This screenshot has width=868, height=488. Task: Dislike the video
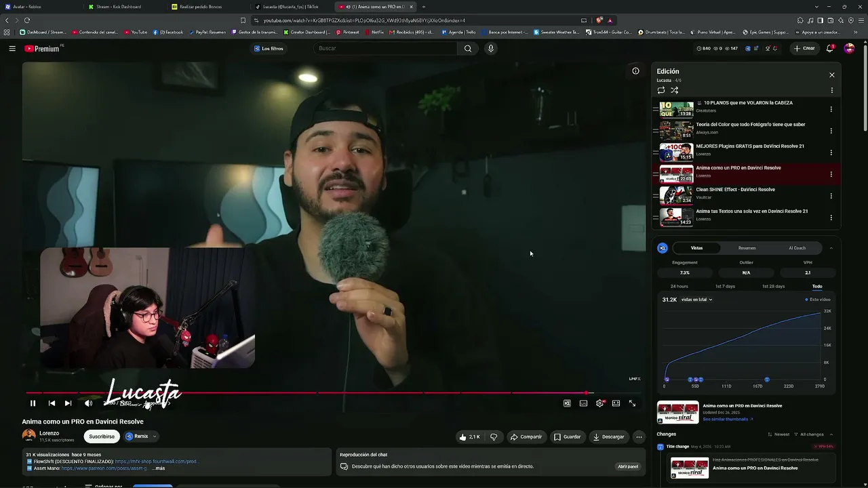coord(494,437)
